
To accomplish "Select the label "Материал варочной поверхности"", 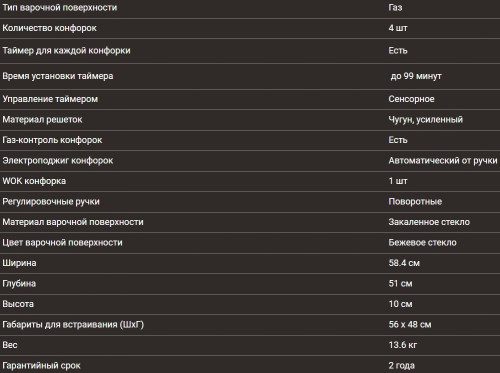I will click(x=73, y=222).
